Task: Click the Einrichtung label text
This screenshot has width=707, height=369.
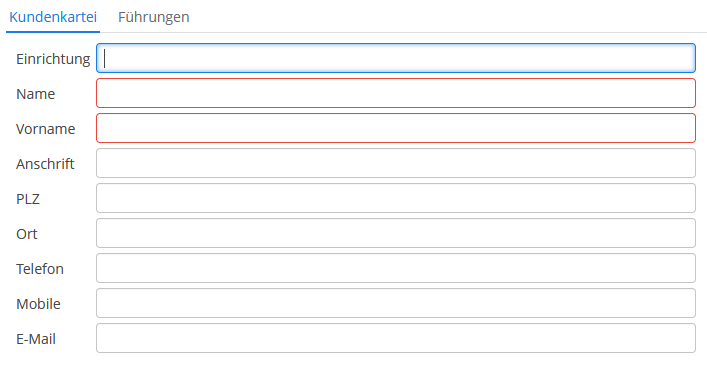Action: 53,59
